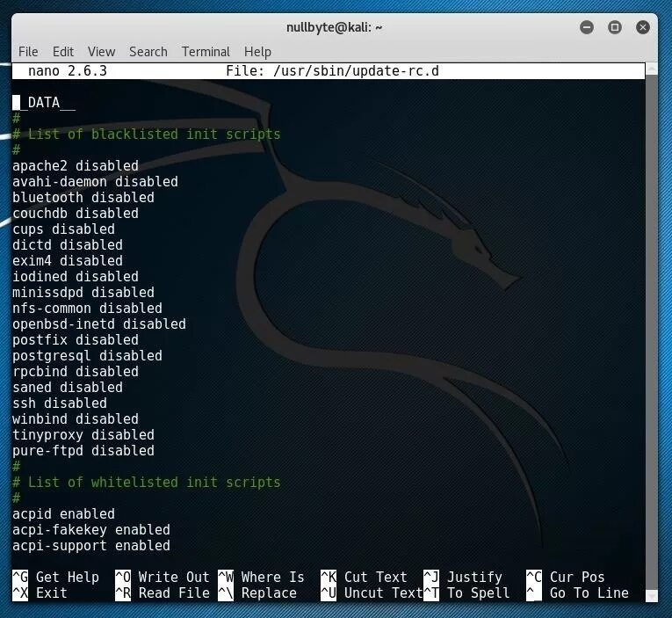Click the 'cups disabled' line
Image resolution: width=672 pixels, height=618 pixels.
[63, 229]
